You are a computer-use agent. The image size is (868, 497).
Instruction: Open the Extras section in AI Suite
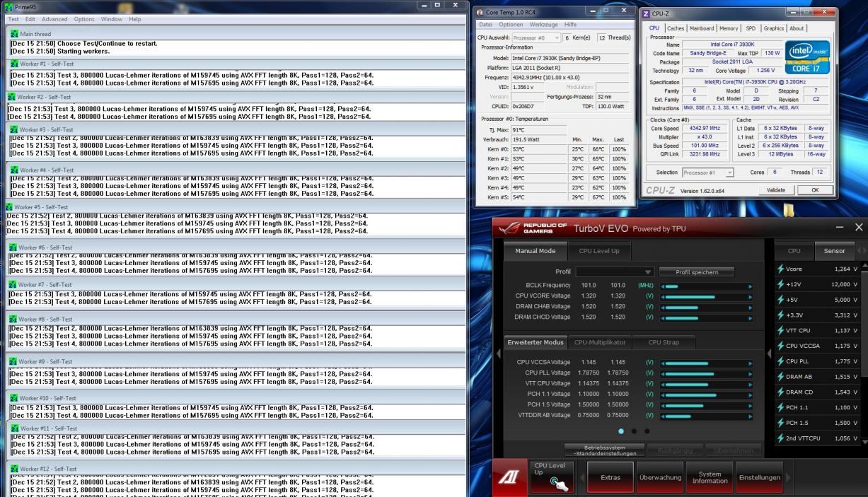[611, 477]
